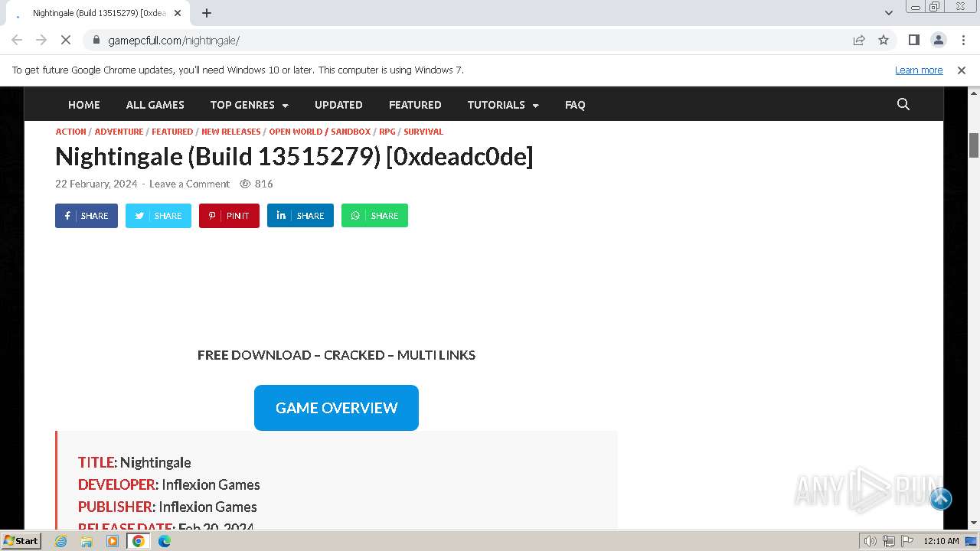Open the FAQ menu item

pyautogui.click(x=575, y=105)
